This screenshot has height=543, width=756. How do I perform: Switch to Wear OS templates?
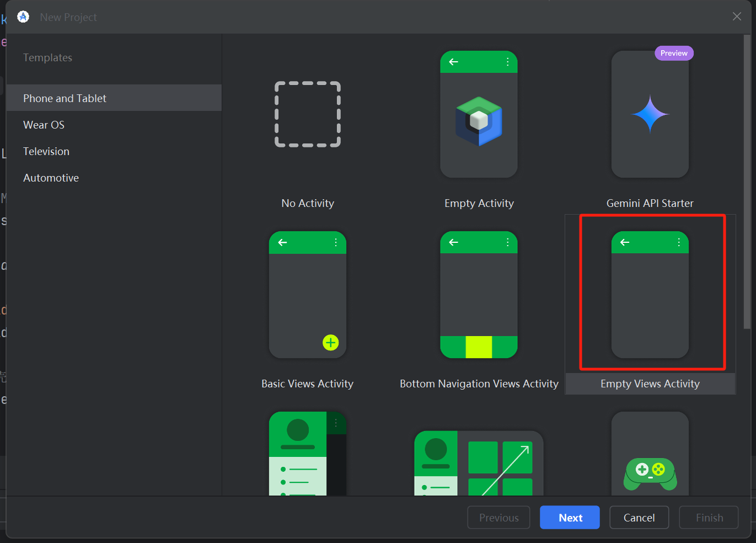[114, 125]
